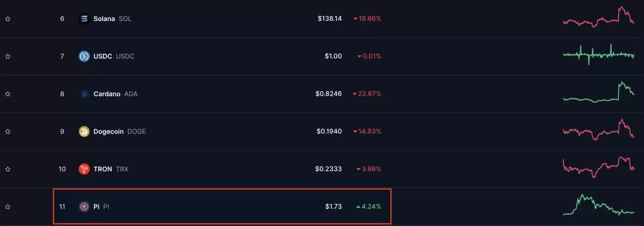The image size is (644, 226).
Task: Click the Pi price of $1.73
Action: click(333, 206)
